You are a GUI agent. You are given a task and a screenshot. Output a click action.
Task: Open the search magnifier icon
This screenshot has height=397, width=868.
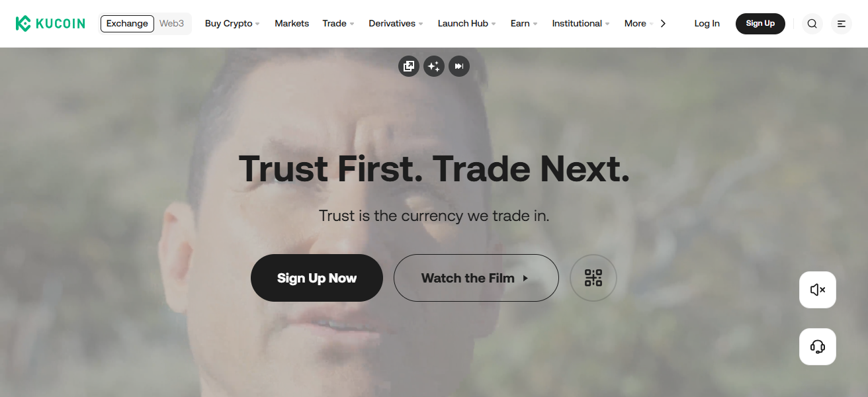[812, 24]
